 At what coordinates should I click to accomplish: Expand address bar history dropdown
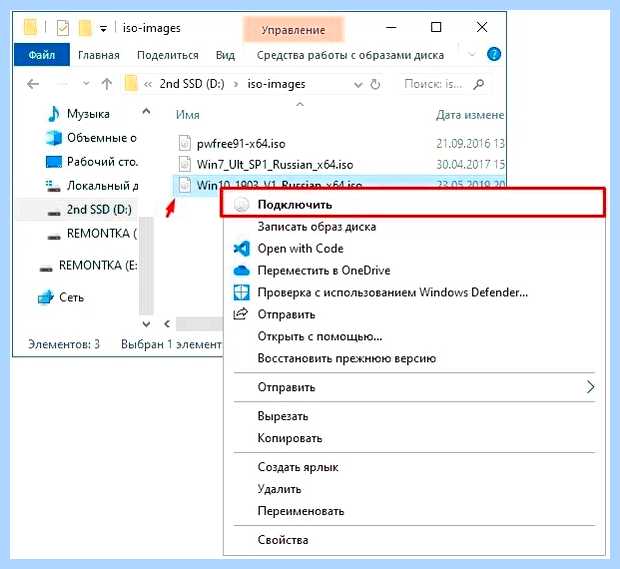(x=358, y=85)
